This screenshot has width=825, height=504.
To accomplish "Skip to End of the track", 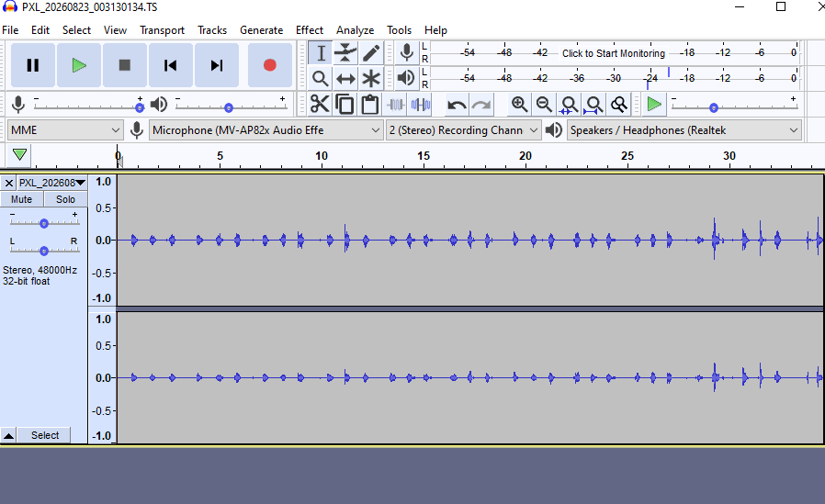I will pos(217,65).
